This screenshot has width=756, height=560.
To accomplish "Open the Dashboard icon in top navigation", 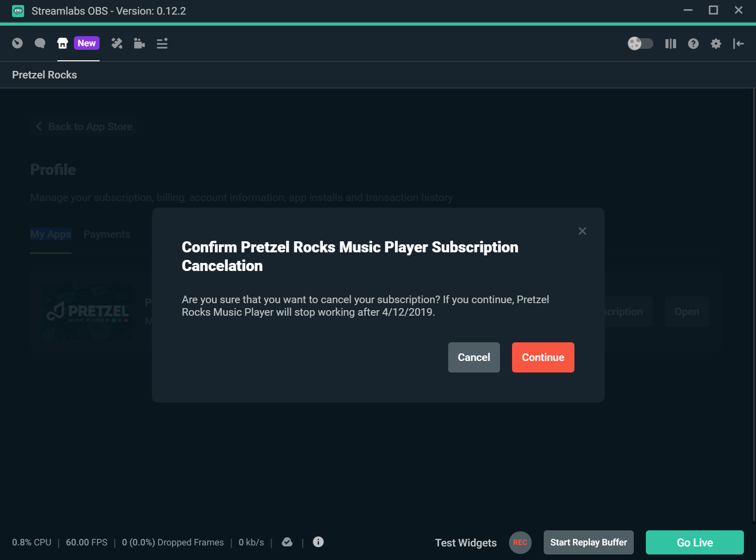I will pyautogui.click(x=18, y=43).
